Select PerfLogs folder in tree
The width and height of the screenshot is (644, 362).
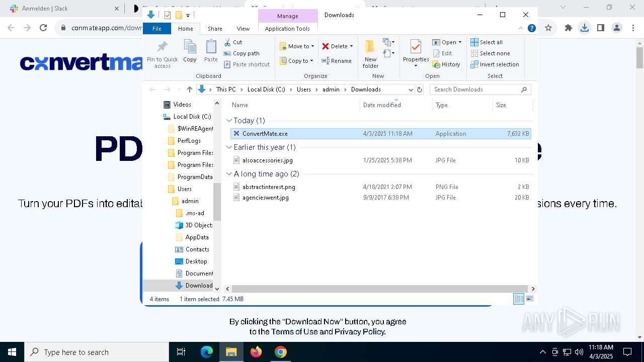point(189,141)
